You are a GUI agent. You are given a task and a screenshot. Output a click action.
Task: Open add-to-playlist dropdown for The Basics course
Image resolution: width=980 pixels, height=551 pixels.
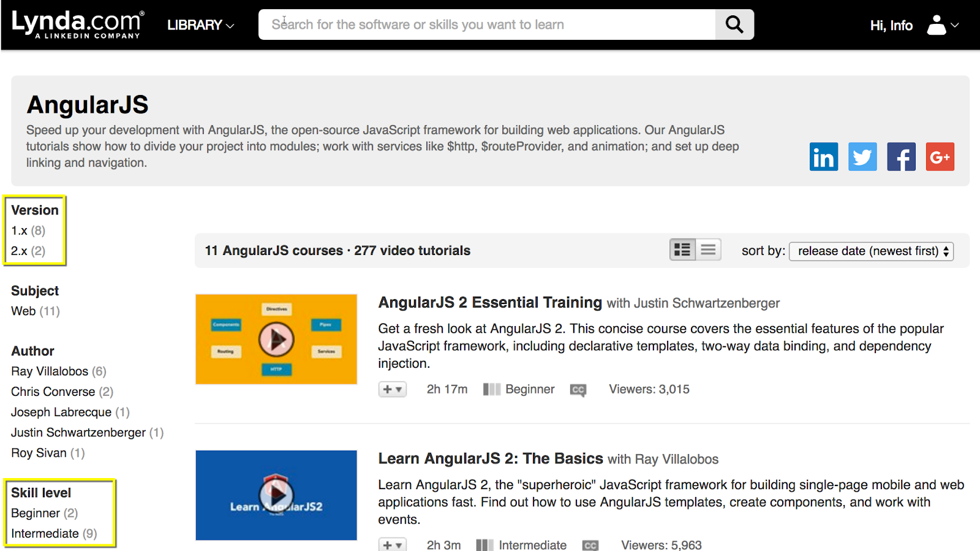click(392, 544)
